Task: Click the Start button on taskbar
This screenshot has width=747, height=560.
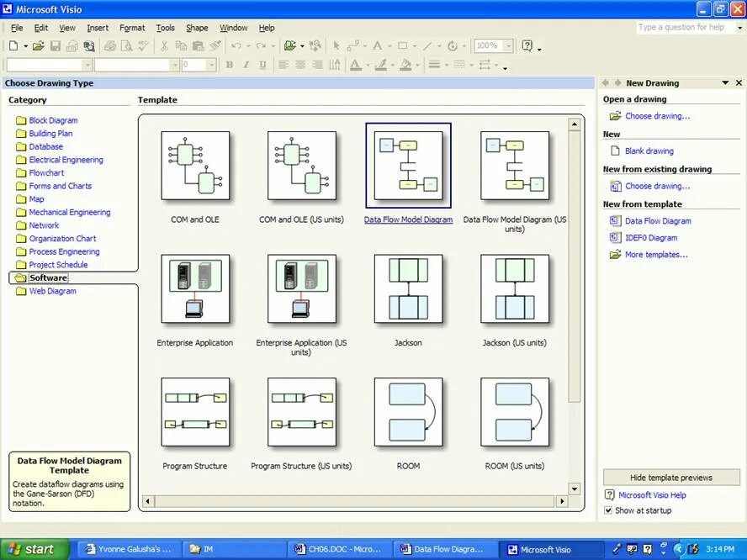Action: pos(34,549)
